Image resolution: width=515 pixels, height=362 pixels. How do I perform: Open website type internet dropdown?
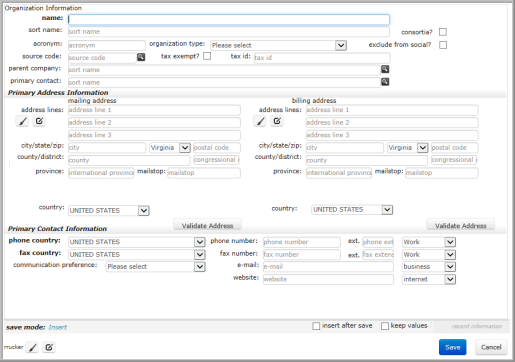429,279
